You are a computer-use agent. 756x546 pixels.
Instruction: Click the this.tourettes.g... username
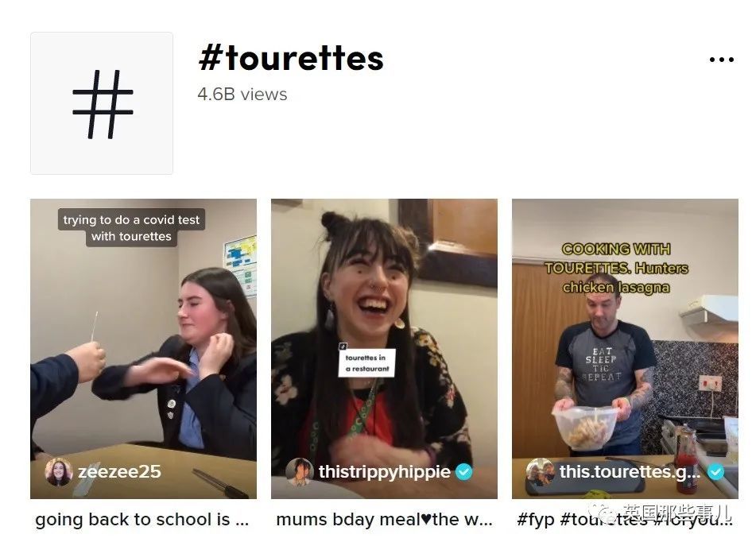click(x=630, y=471)
